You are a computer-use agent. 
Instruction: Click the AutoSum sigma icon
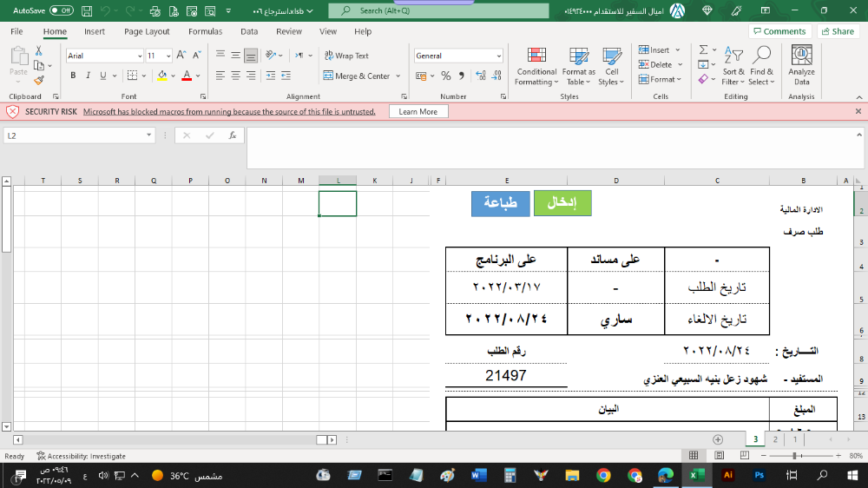point(703,50)
